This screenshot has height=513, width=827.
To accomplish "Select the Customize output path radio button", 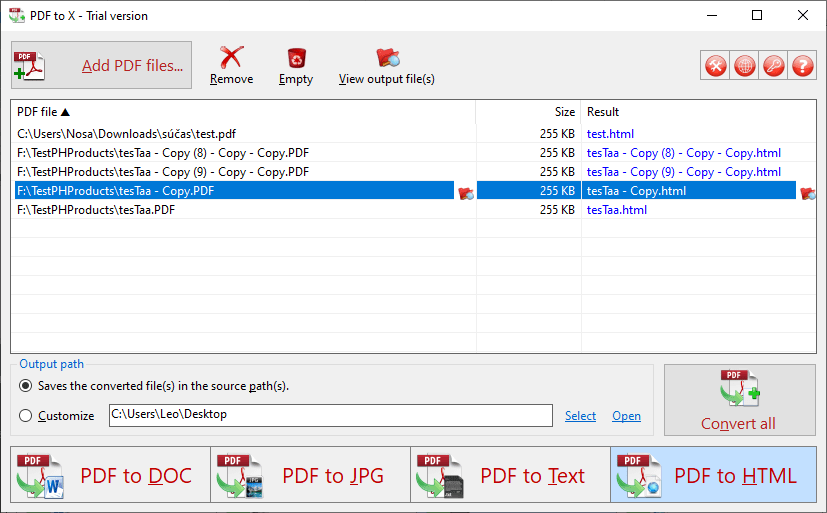I will click(x=25, y=416).
